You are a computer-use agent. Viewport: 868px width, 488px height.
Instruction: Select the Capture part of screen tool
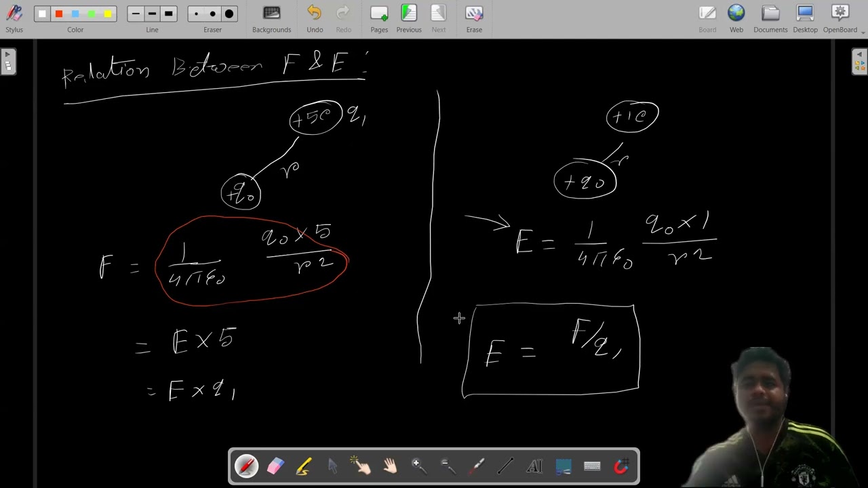click(x=563, y=466)
